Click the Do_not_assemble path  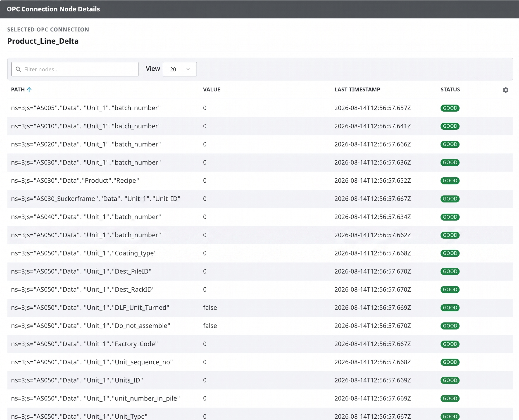(x=90, y=326)
